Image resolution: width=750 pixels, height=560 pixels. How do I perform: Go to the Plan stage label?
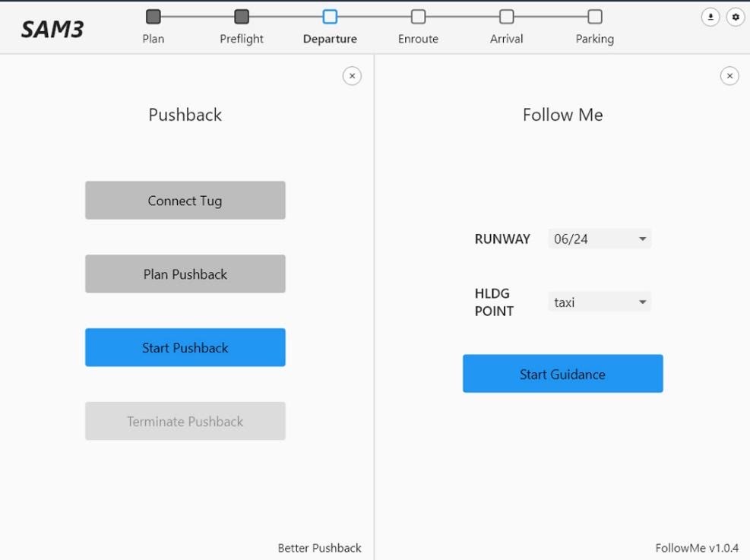pos(153,39)
